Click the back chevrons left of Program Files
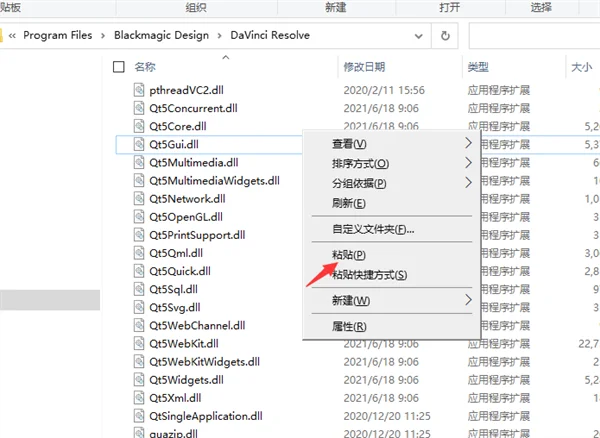 tap(12, 36)
